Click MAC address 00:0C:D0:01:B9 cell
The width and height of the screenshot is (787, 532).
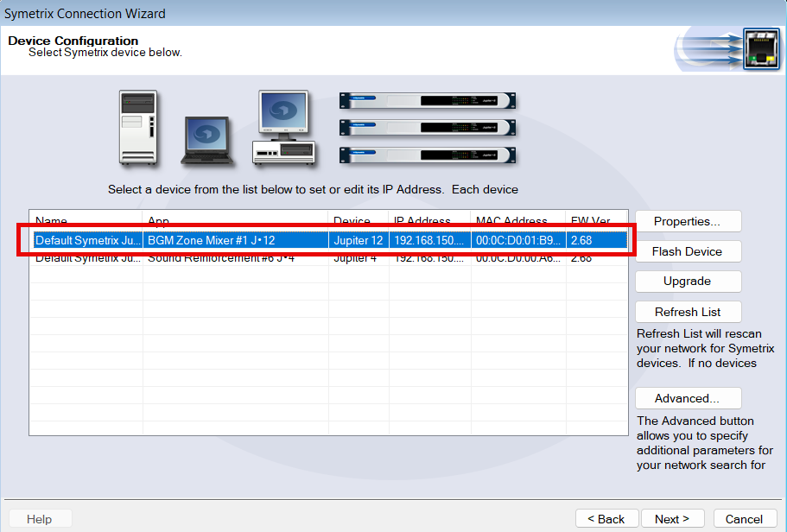pyautogui.click(x=518, y=240)
